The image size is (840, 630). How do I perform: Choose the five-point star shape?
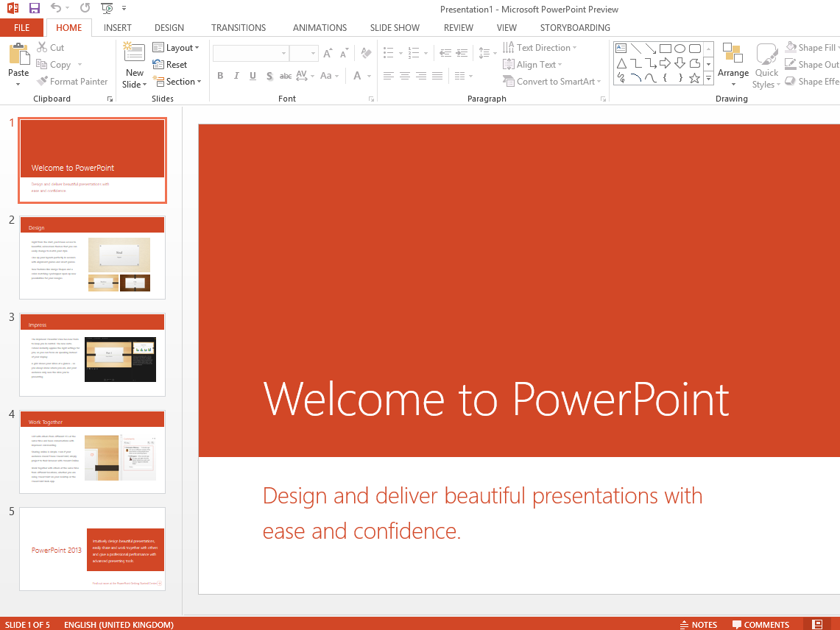pyautogui.click(x=695, y=78)
